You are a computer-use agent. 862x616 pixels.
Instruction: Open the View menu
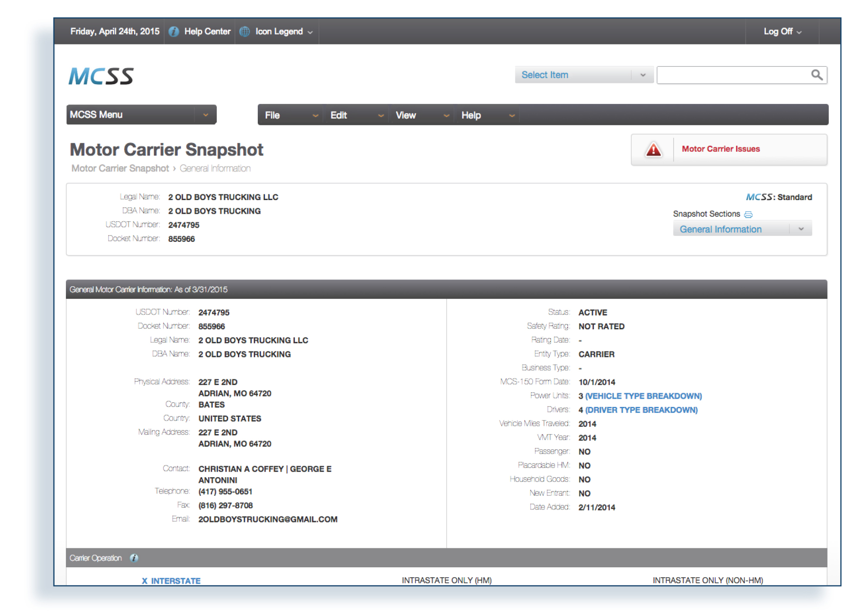(422, 115)
